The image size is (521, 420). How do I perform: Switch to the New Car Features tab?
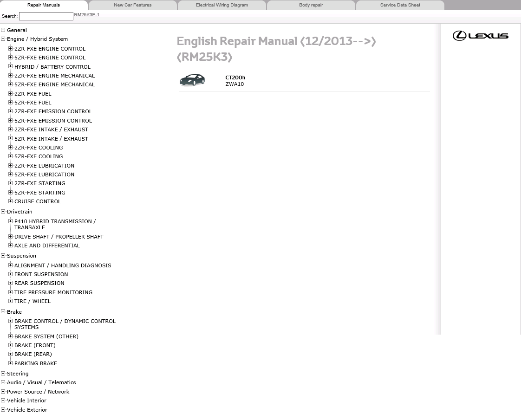click(133, 5)
